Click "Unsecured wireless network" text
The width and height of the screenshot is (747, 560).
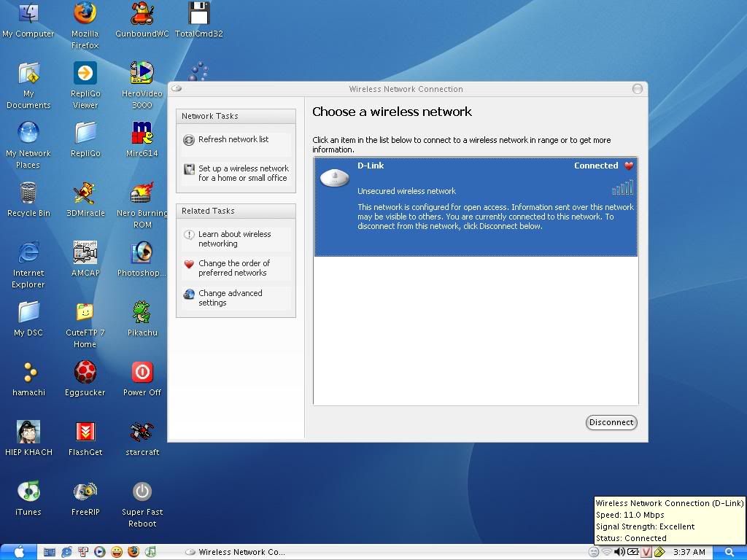(x=407, y=191)
